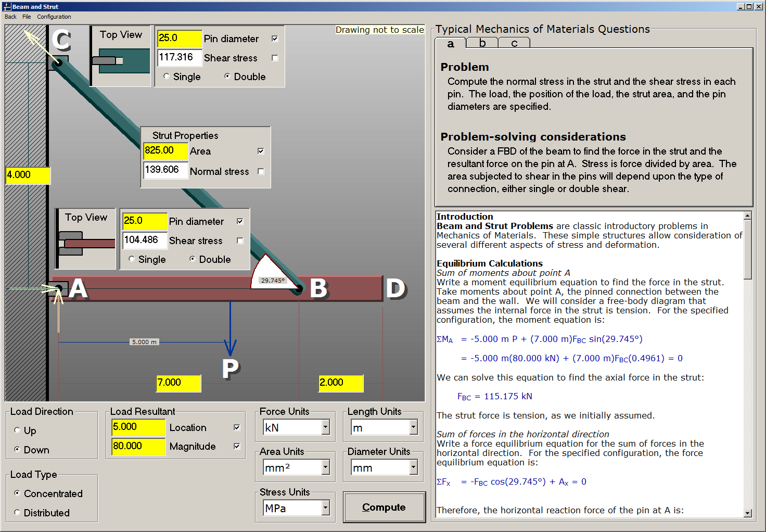The image size is (766, 532).
Task: Click the Back menu item
Action: click(x=10, y=17)
